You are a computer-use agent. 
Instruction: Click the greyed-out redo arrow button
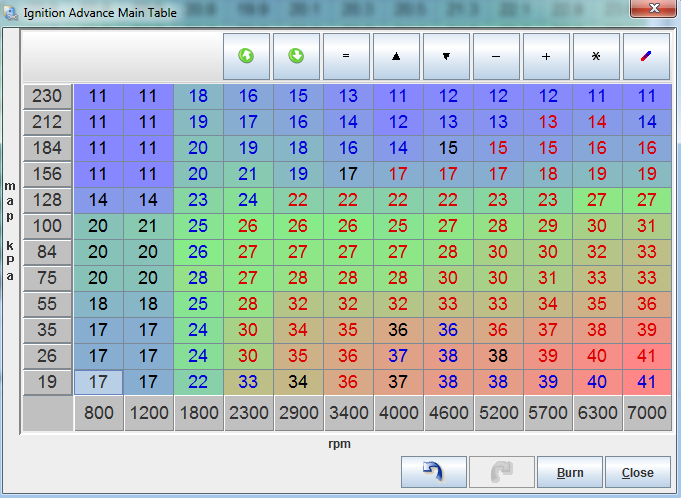[500, 472]
